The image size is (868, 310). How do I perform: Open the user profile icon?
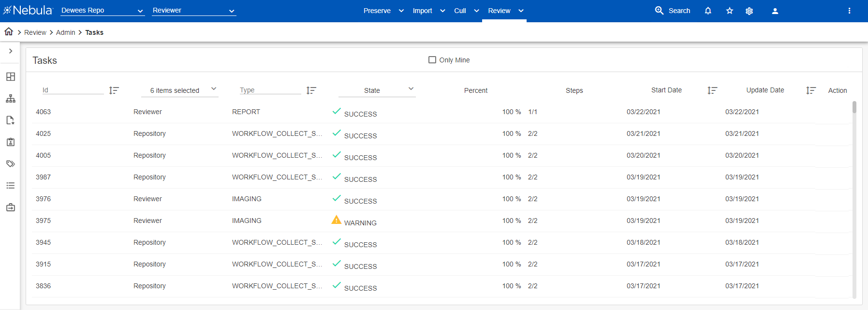coord(775,11)
